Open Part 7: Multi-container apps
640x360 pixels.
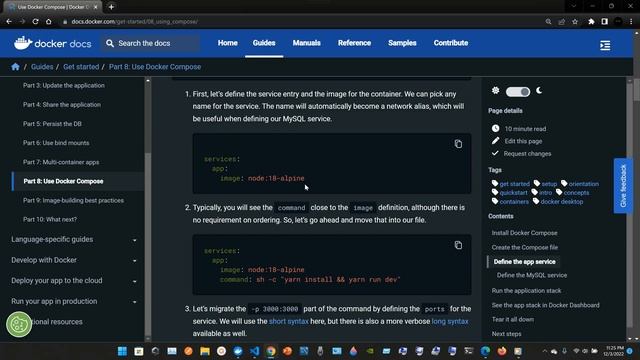[61, 162]
